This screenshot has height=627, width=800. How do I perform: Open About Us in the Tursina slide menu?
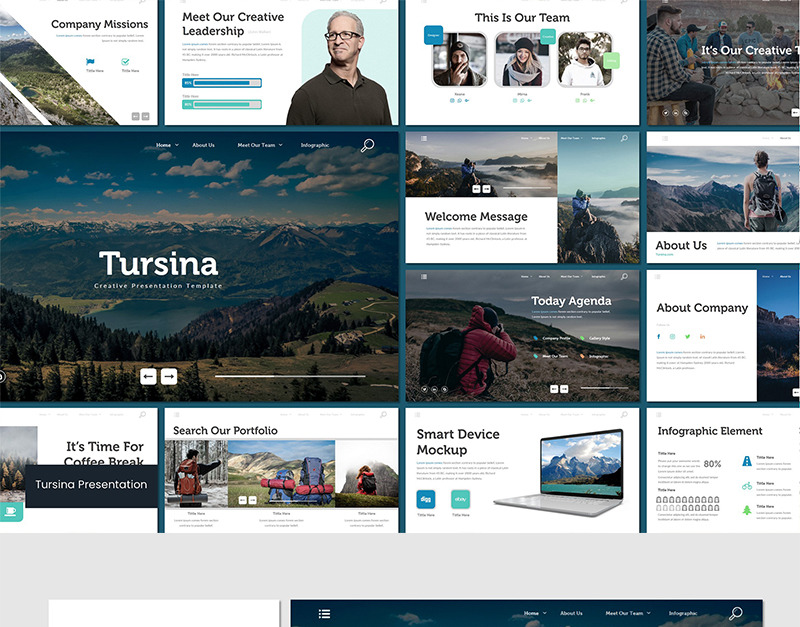pos(203,145)
